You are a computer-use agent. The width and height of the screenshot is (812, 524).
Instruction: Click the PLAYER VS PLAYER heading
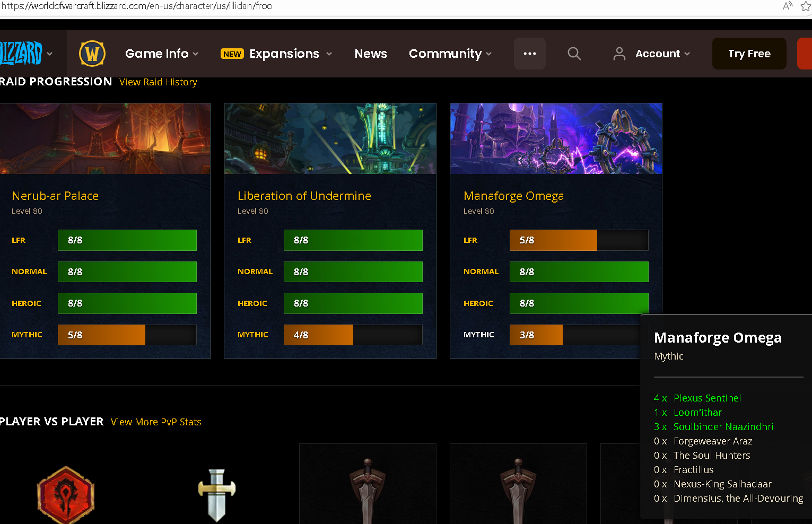pyautogui.click(x=51, y=422)
